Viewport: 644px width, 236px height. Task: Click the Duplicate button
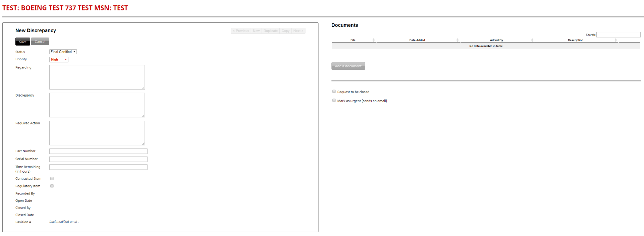(271, 31)
